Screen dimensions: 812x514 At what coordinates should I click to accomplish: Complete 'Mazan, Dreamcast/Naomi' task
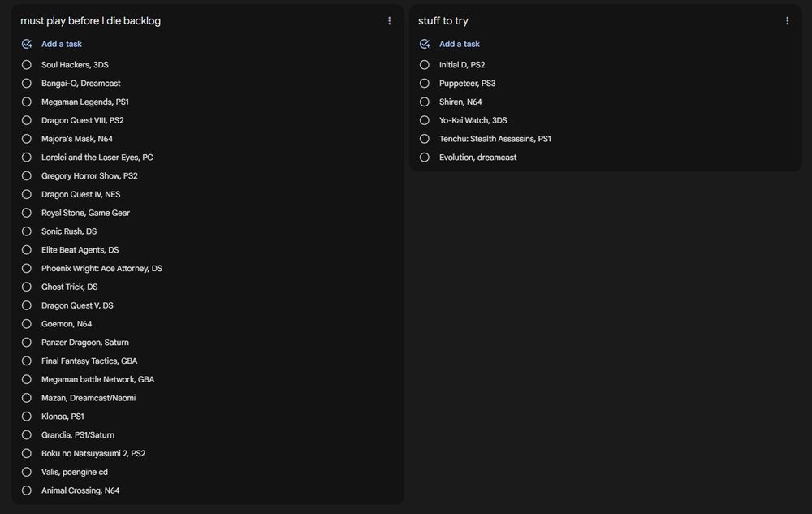pyautogui.click(x=27, y=398)
